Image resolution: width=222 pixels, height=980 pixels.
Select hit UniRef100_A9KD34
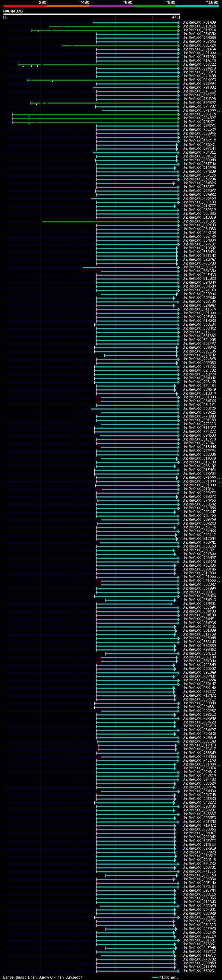(199, 879)
